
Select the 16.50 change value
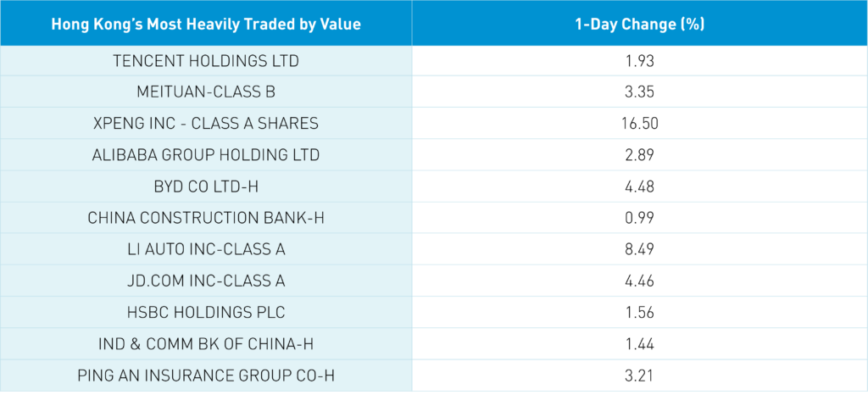click(639, 124)
